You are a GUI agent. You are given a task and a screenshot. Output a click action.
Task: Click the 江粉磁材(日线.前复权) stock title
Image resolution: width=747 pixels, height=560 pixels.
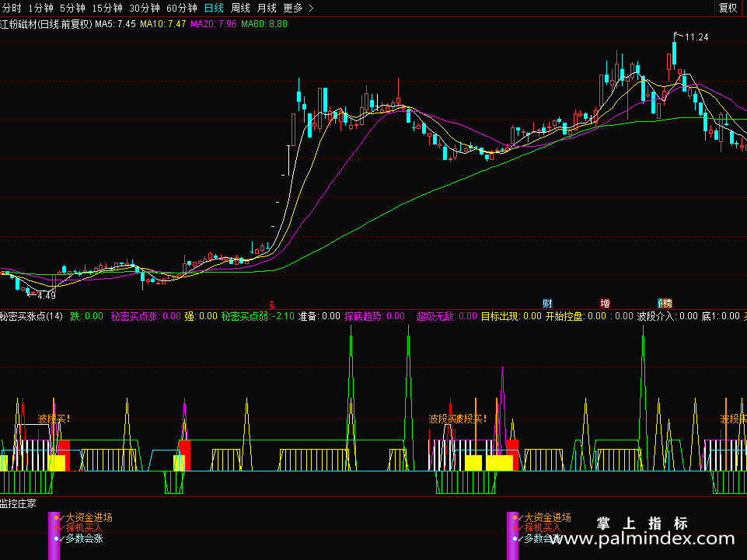tap(46, 24)
